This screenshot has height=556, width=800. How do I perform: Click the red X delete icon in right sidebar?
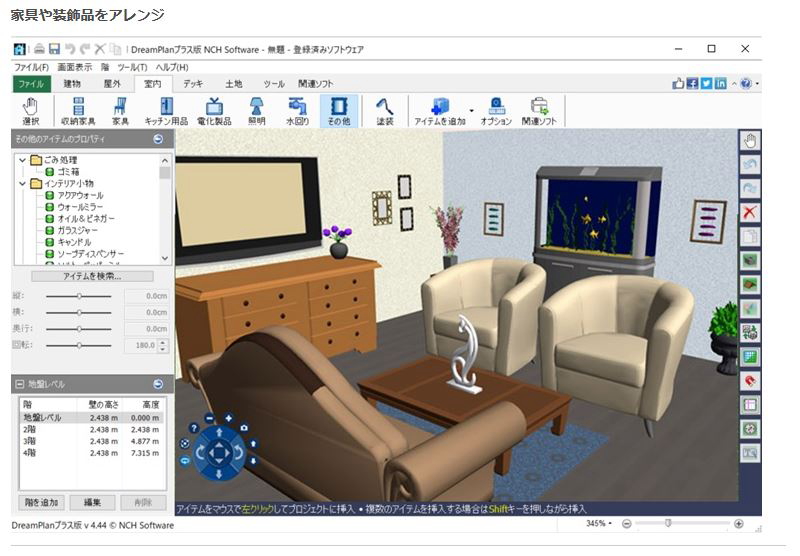(x=749, y=212)
